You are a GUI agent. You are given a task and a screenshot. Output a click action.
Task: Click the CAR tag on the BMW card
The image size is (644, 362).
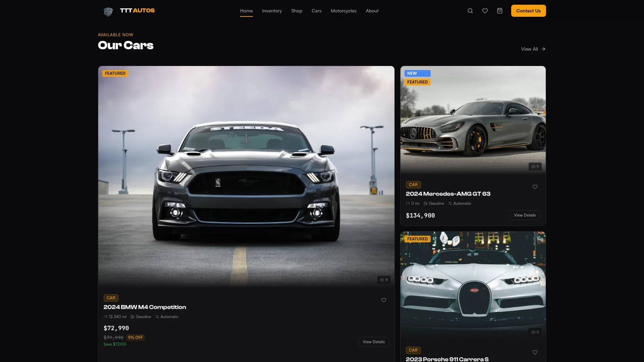point(111,298)
